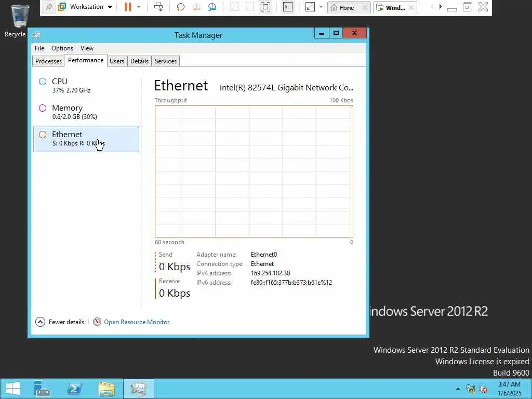Viewport: 532px width, 399px height.
Task: Click the Task Manager taskbar button
Action: coord(138,389)
